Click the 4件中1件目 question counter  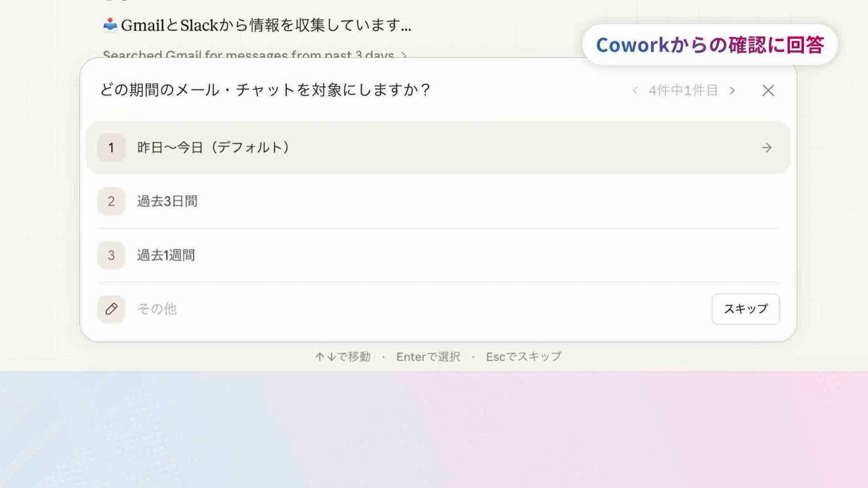tap(683, 90)
